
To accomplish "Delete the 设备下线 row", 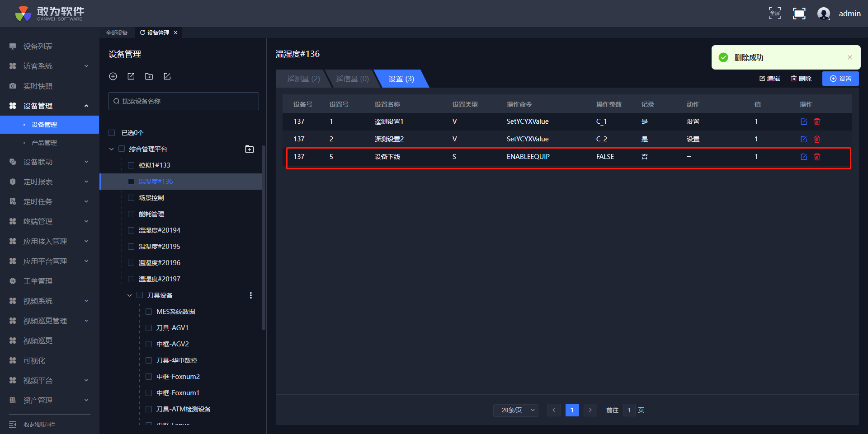I will click(x=817, y=157).
